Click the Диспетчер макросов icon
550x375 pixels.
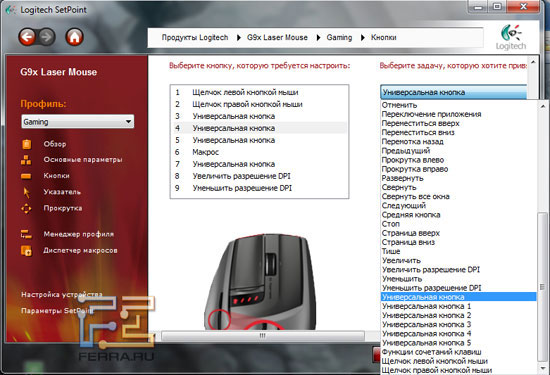click(26, 250)
